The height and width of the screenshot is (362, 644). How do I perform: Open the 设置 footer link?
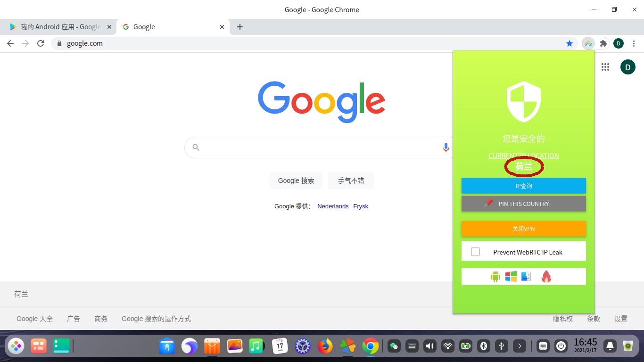click(x=621, y=319)
